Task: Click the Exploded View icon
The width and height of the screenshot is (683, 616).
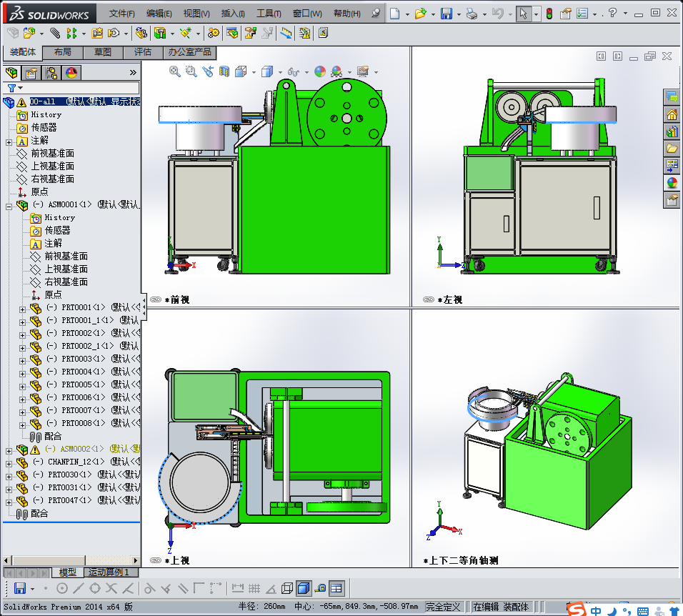Action: [251, 33]
